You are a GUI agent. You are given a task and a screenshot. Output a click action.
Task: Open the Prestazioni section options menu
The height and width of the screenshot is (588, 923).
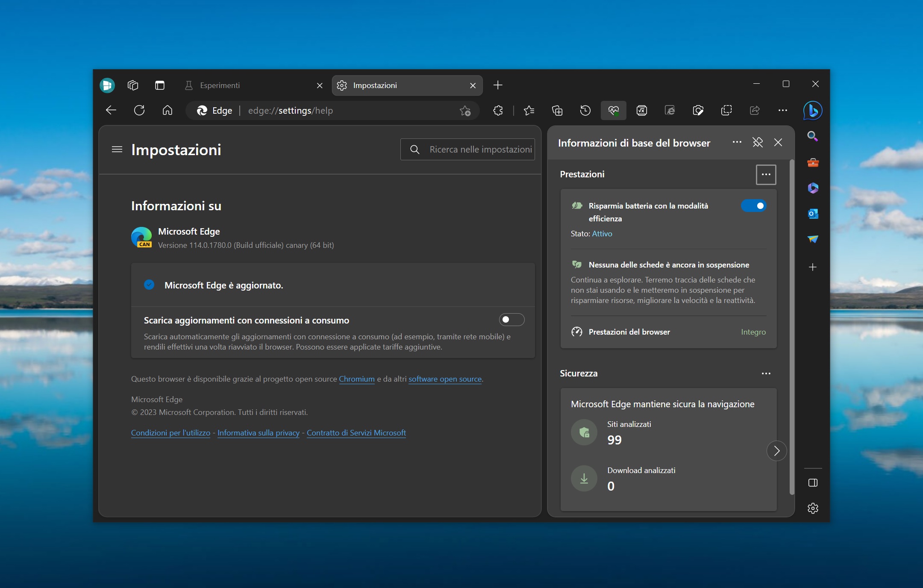tap(766, 174)
